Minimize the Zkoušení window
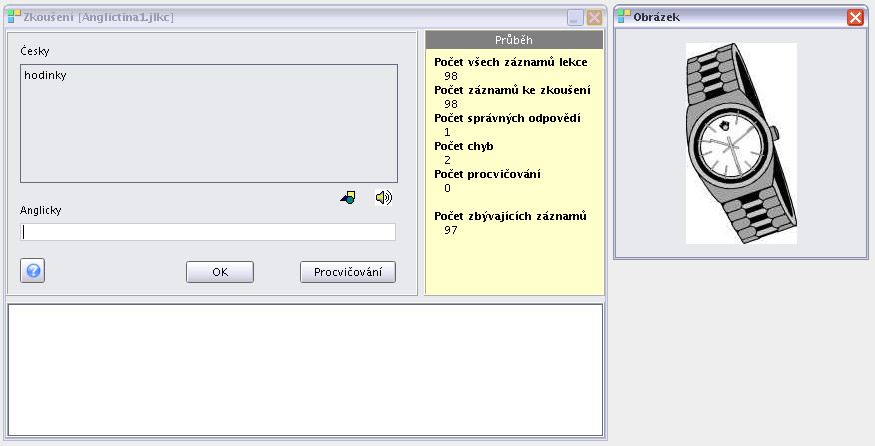This screenshot has height=446, width=875. 575,18
